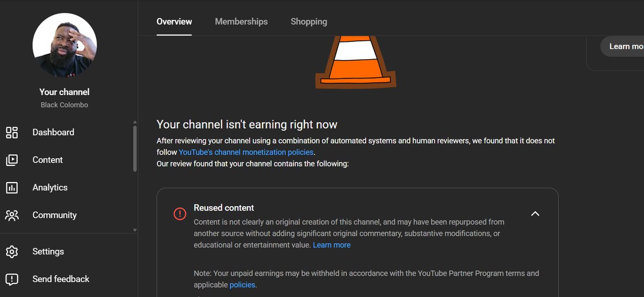Click the orange traffic cone illustration

tap(356, 62)
